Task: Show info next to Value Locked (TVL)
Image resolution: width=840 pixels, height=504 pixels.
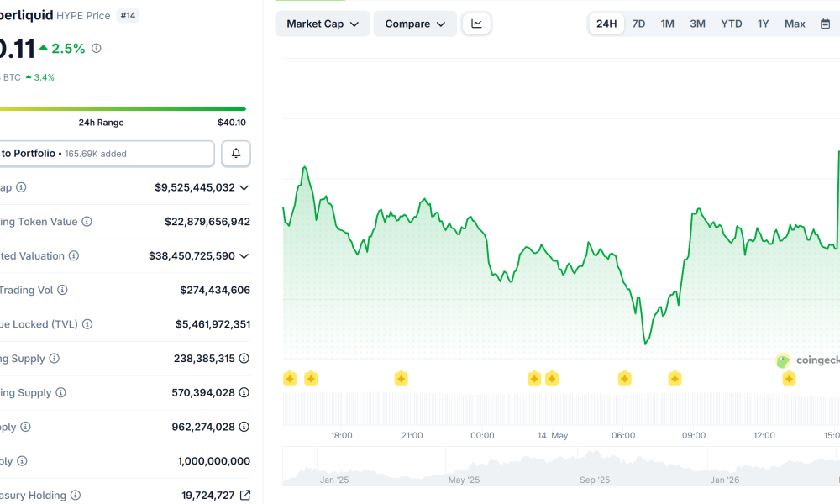Action: click(x=87, y=324)
